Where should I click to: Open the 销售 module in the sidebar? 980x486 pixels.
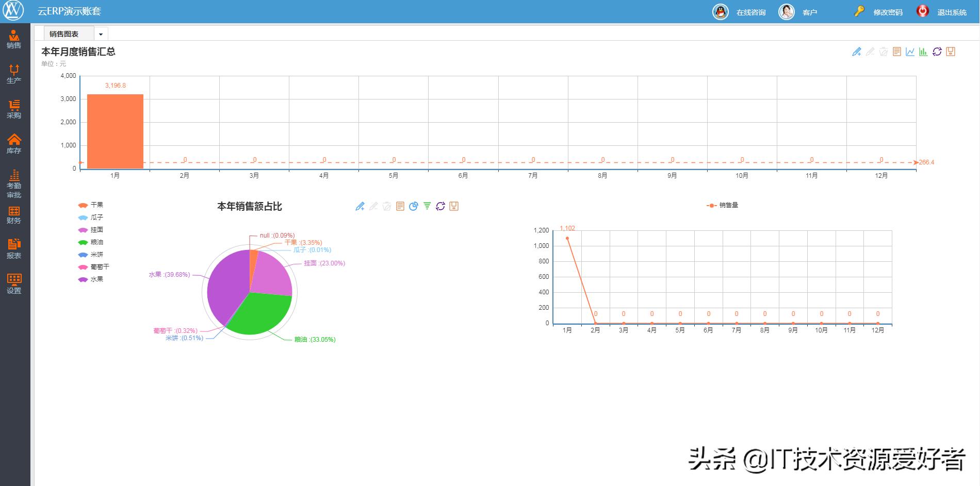click(x=14, y=39)
